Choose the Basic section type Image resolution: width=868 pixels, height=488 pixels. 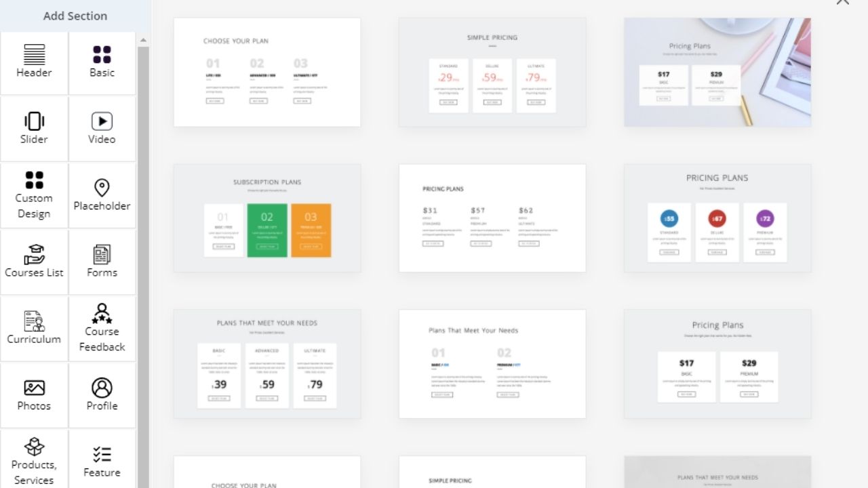pyautogui.click(x=102, y=63)
